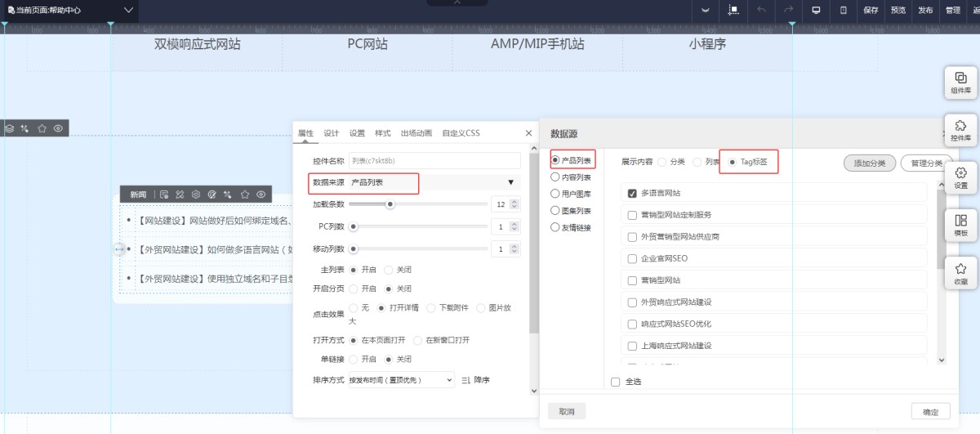Toggle eye visibility icon in 新闻 toolbar
Viewport: 980px width, 434px height.
click(261, 195)
